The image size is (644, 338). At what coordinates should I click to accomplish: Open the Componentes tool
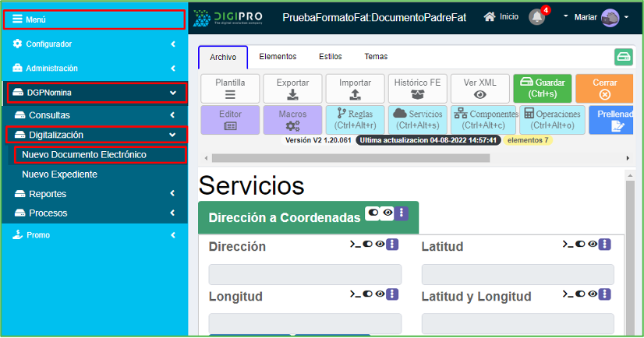point(486,119)
